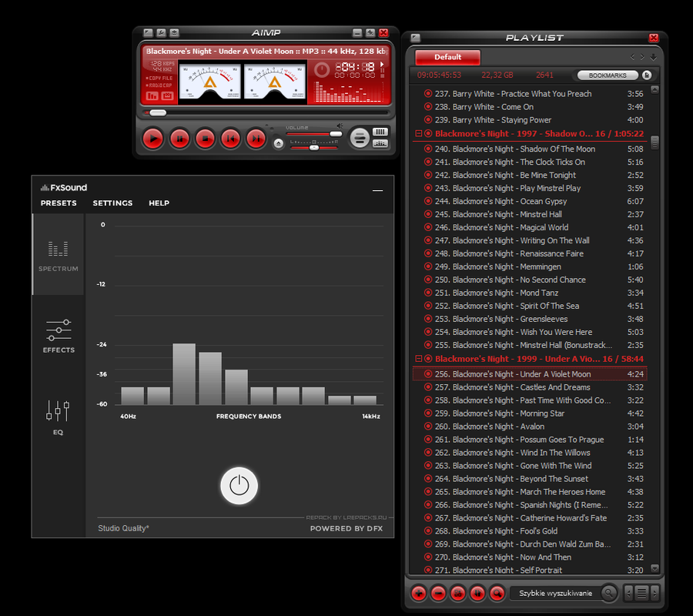Switch AIMP to compact tray mode button
Image resolution: width=693 pixels, height=616 pixels.
click(370, 32)
